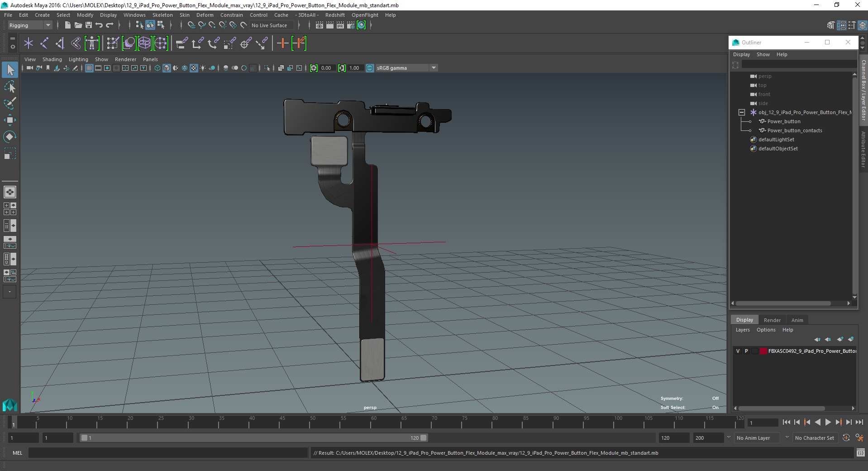
Task: Toggle layer playback P box
Action: [x=747, y=351]
